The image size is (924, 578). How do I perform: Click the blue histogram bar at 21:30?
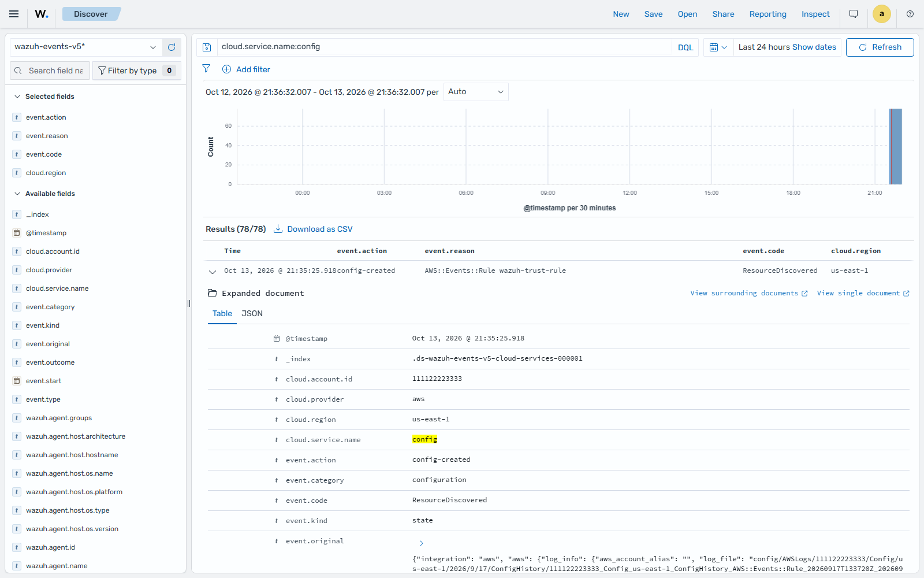click(x=895, y=146)
